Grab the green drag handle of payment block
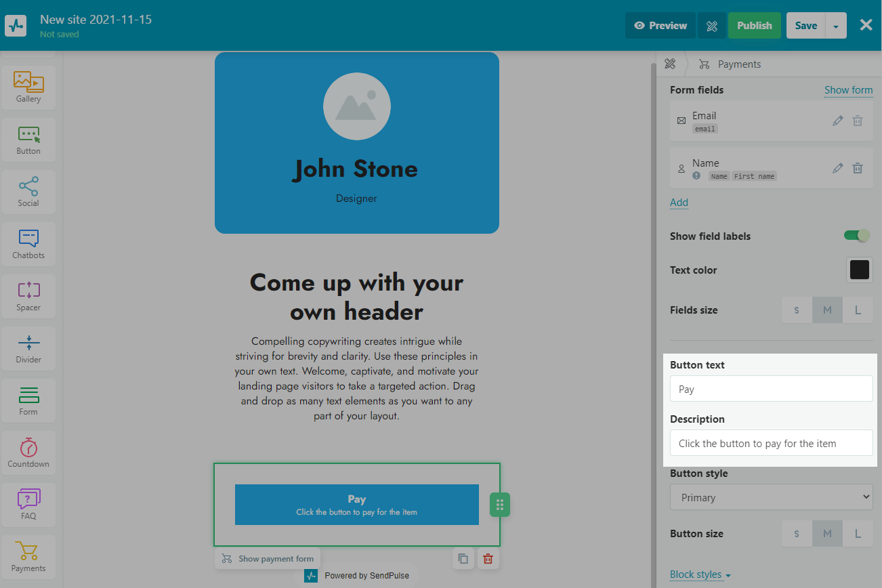 500,505
